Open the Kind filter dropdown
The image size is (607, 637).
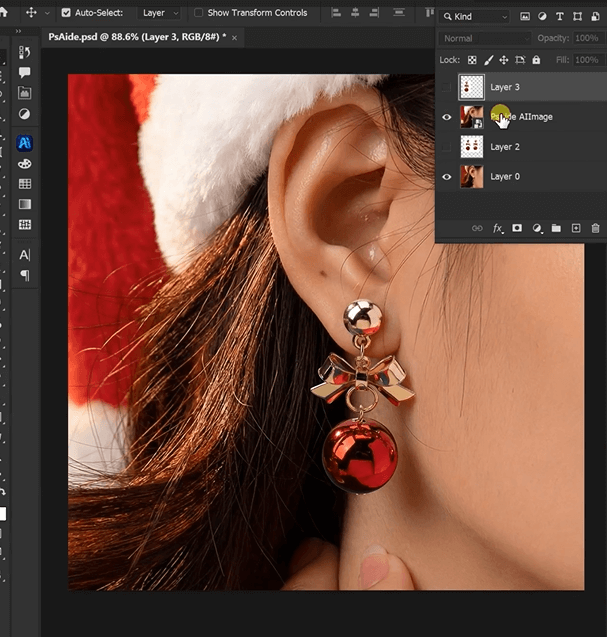pyautogui.click(x=475, y=17)
